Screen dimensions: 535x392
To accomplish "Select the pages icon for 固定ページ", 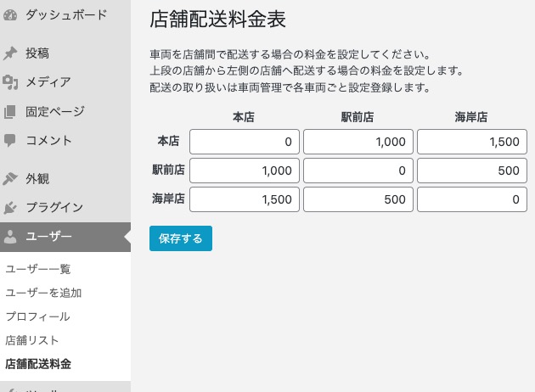I will tap(10, 112).
